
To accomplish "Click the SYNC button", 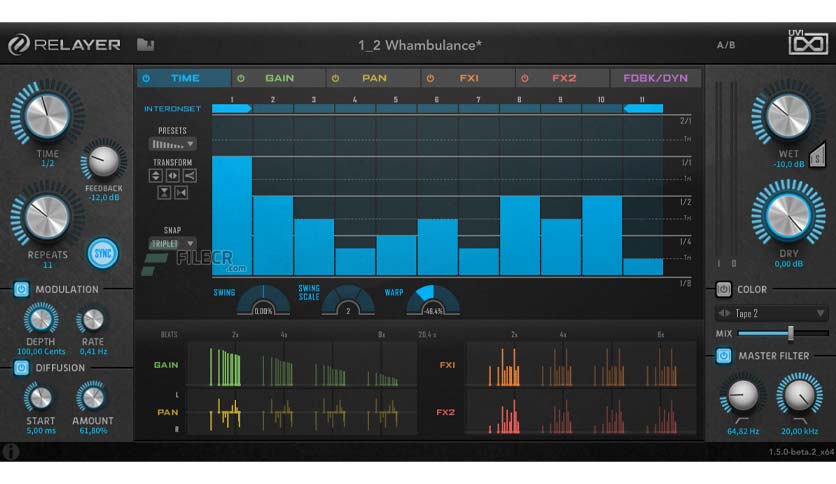I will coord(102,253).
